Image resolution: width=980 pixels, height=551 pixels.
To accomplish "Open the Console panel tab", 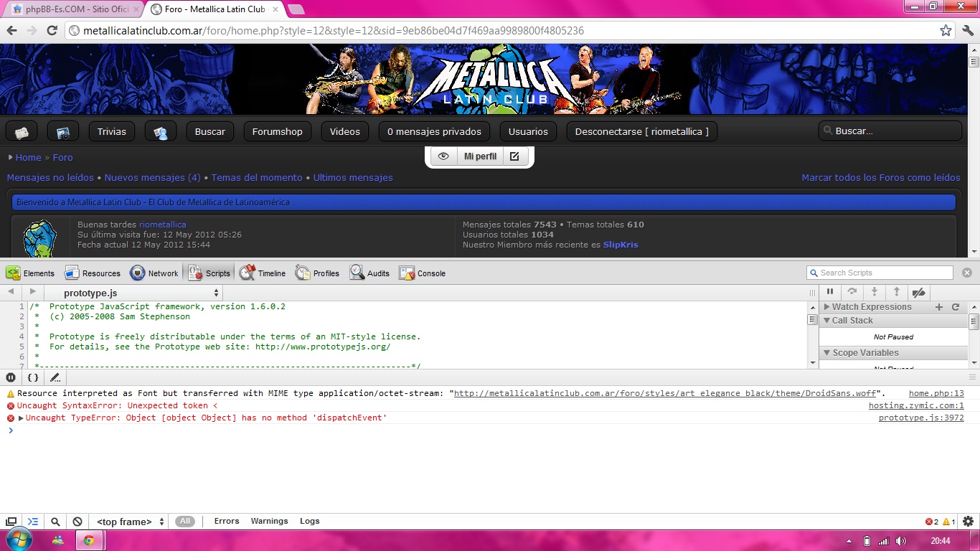I will (423, 273).
